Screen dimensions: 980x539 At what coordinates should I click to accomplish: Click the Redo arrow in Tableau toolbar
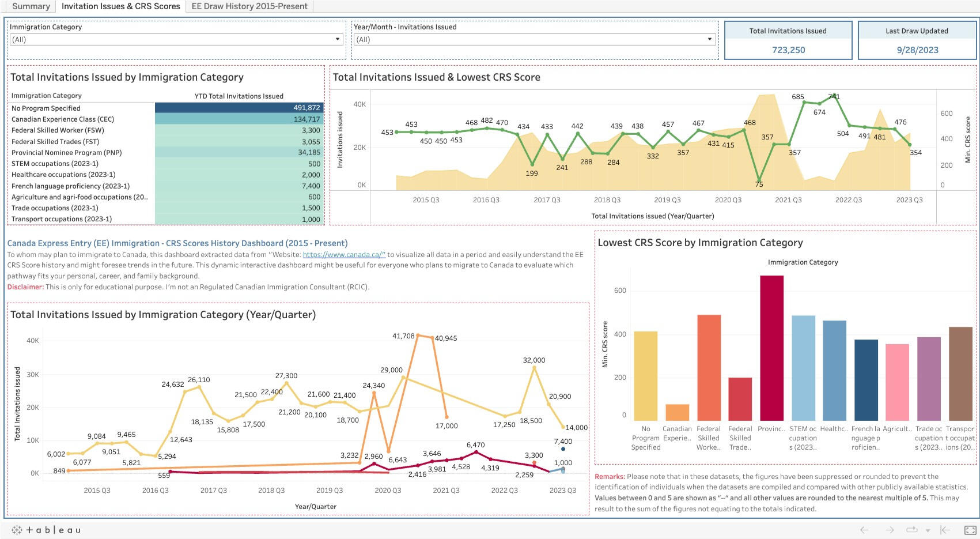click(x=890, y=530)
